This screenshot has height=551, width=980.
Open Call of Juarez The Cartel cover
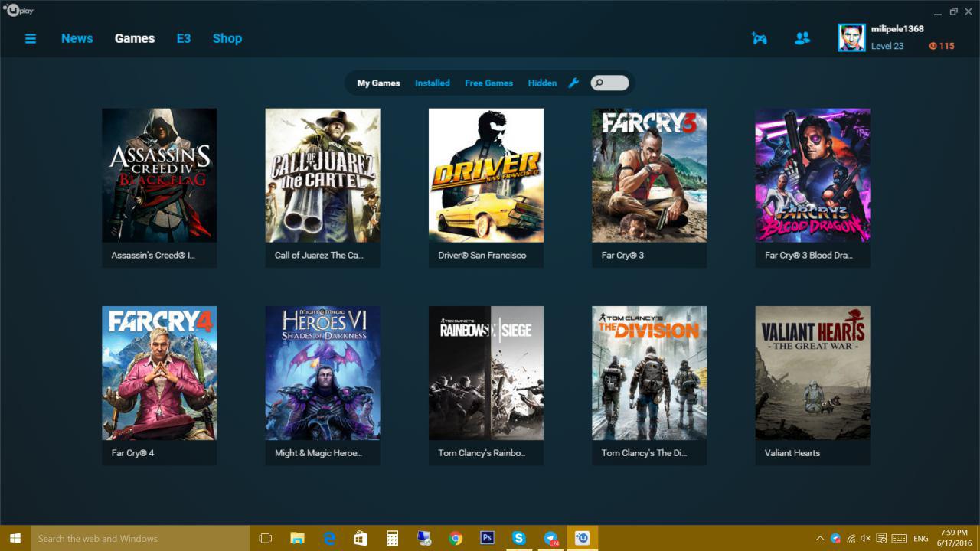point(322,175)
